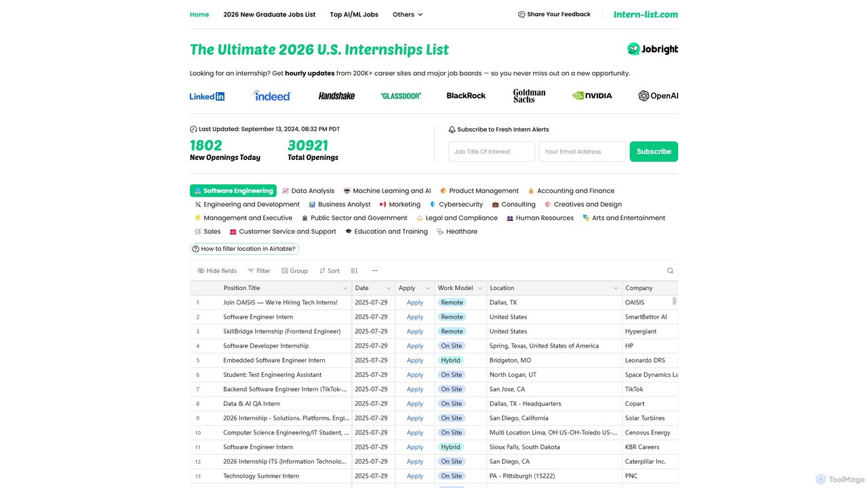This screenshot has width=868, height=488.
Task: Click the Share Your Feedback chat icon
Action: (x=521, y=14)
